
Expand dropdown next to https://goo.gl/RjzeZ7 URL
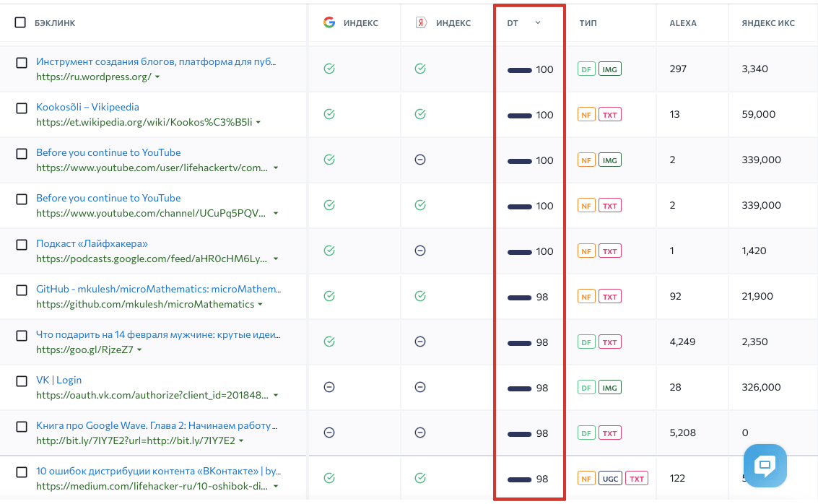coord(139,350)
